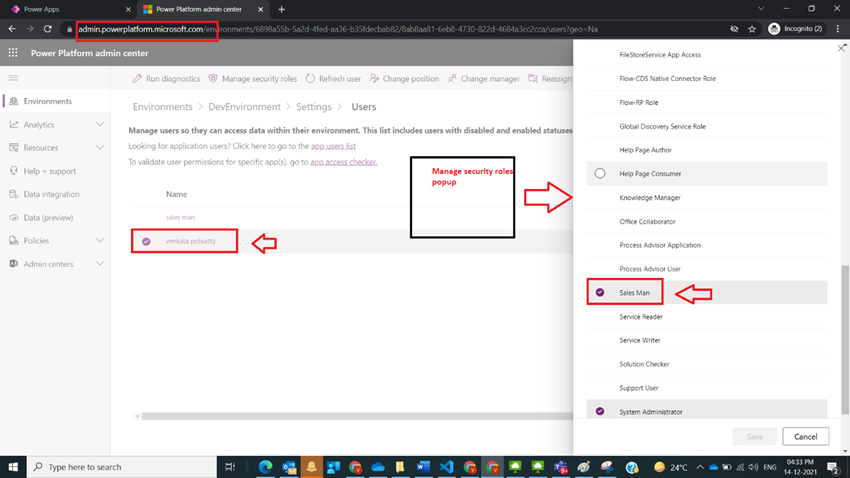
Task: Click the Policies sidebar icon
Action: click(14, 241)
